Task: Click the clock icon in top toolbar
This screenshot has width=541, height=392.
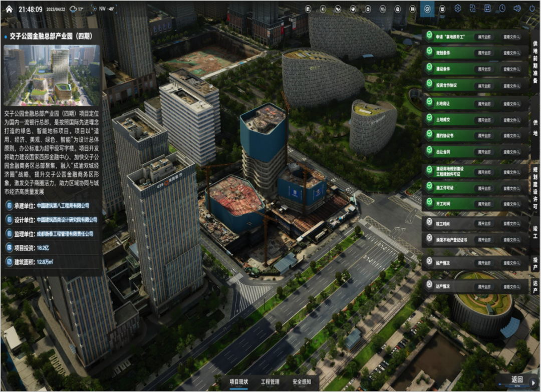Action: click(502, 9)
